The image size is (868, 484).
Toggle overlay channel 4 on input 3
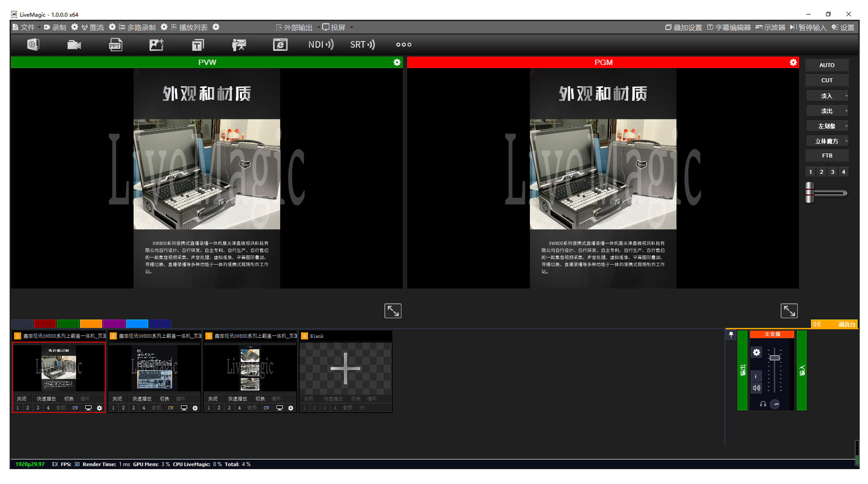239,408
